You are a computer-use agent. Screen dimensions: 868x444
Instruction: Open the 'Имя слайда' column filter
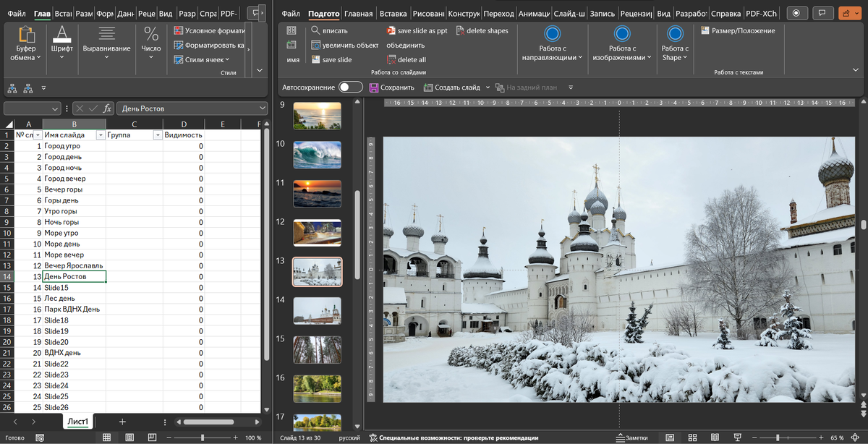[100, 135]
